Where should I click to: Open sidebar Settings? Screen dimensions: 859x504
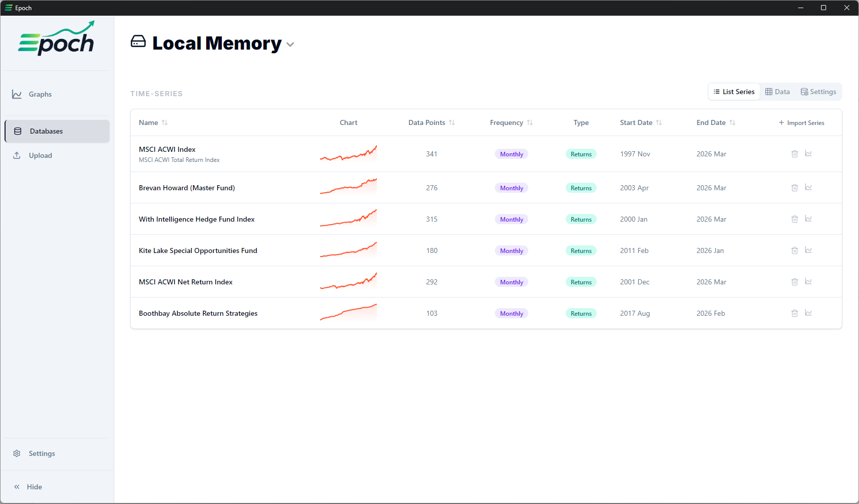click(57, 453)
